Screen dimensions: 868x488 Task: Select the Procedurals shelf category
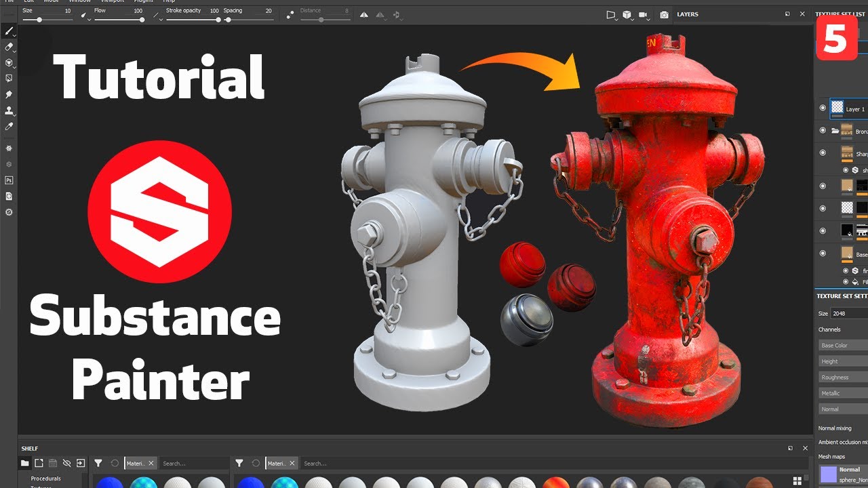click(x=45, y=479)
